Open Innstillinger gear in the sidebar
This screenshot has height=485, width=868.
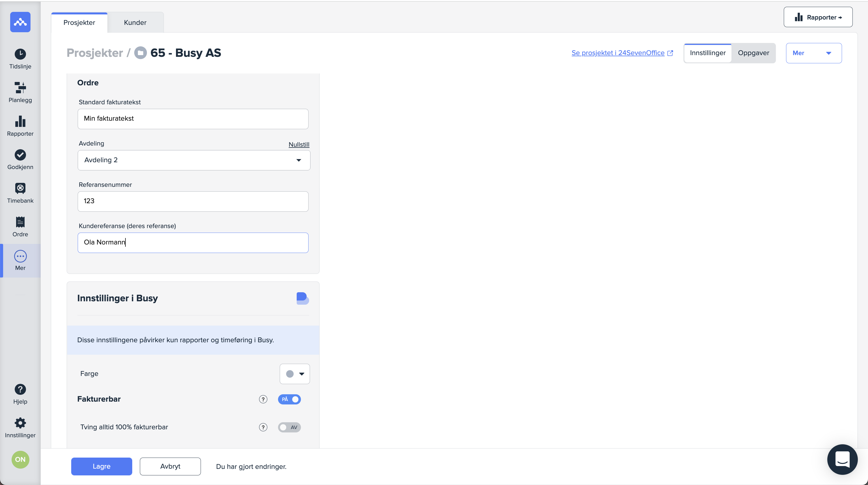[20, 428]
